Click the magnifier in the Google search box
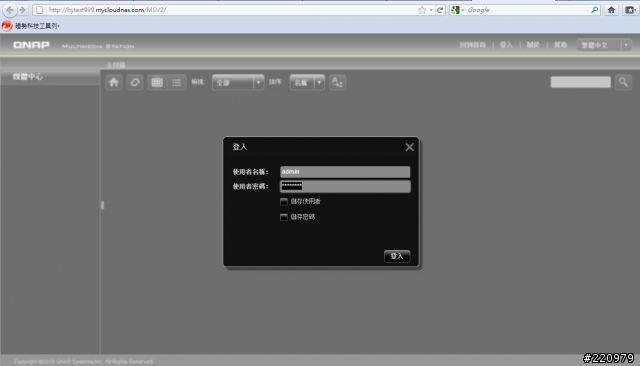This screenshot has height=366, width=640. [x=595, y=10]
